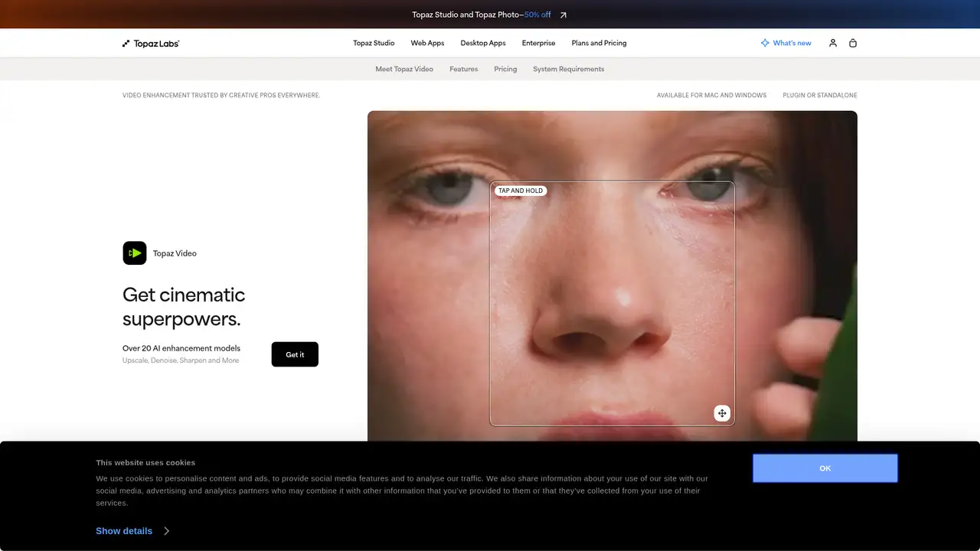Select the Features sub-navigation tab
This screenshot has width=980, height=551.
pyautogui.click(x=464, y=69)
